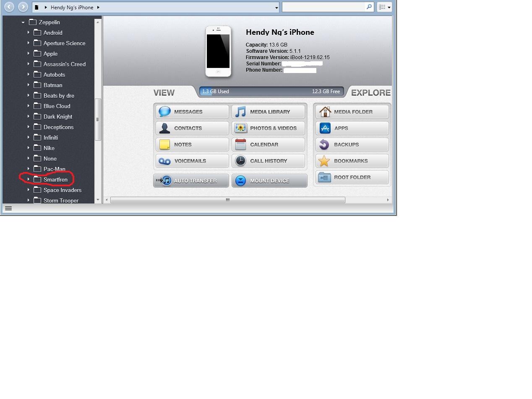Viewport: 532px width, 399px height.
Task: Select the None folder
Action: tap(50, 159)
